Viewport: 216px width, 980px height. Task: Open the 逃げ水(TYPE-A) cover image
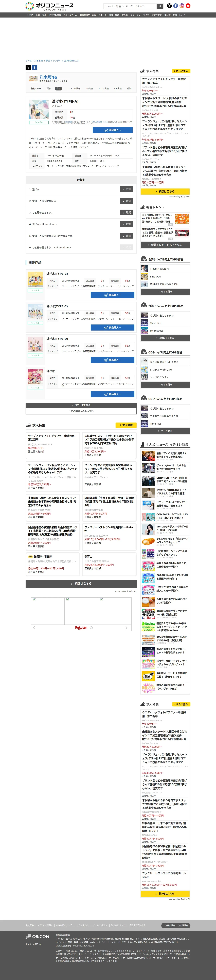point(39,110)
